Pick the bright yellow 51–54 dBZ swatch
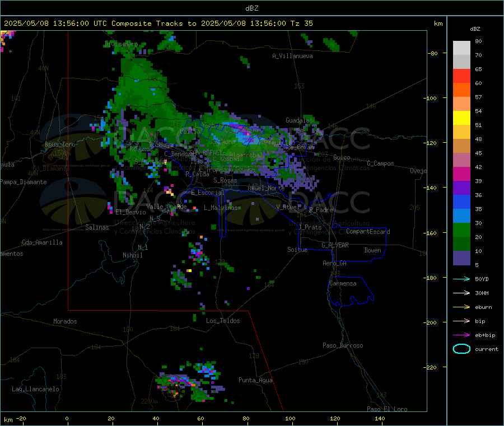Viewport: 504px width, 426px height. (461, 118)
